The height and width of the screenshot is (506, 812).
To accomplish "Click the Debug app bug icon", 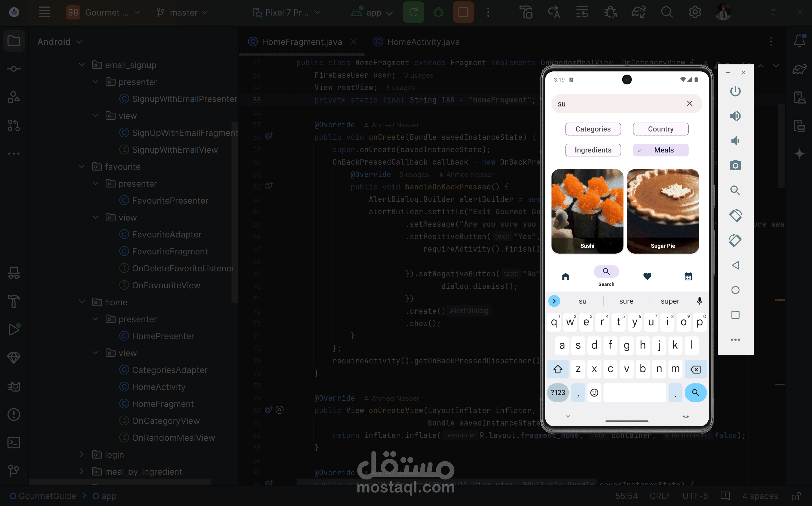I will (x=438, y=12).
